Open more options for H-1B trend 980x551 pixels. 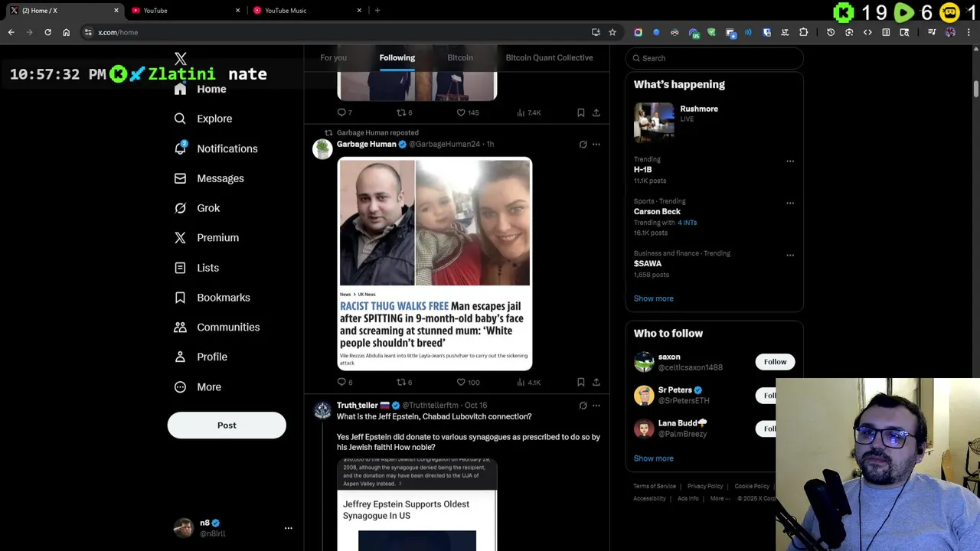point(790,161)
